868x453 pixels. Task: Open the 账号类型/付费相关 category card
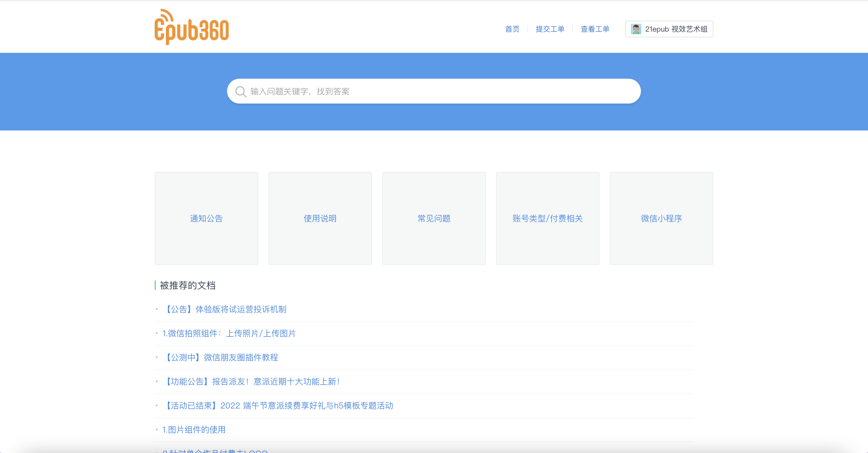coord(548,218)
